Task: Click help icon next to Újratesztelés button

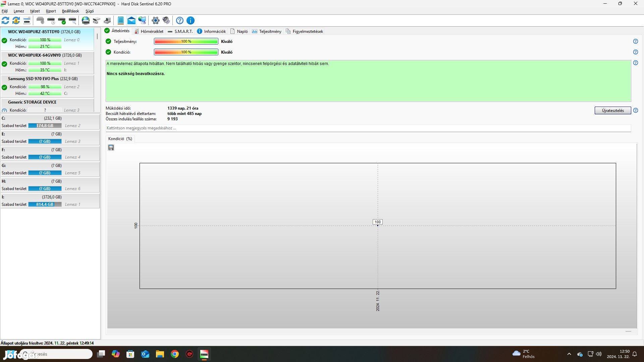Action: coord(635,110)
